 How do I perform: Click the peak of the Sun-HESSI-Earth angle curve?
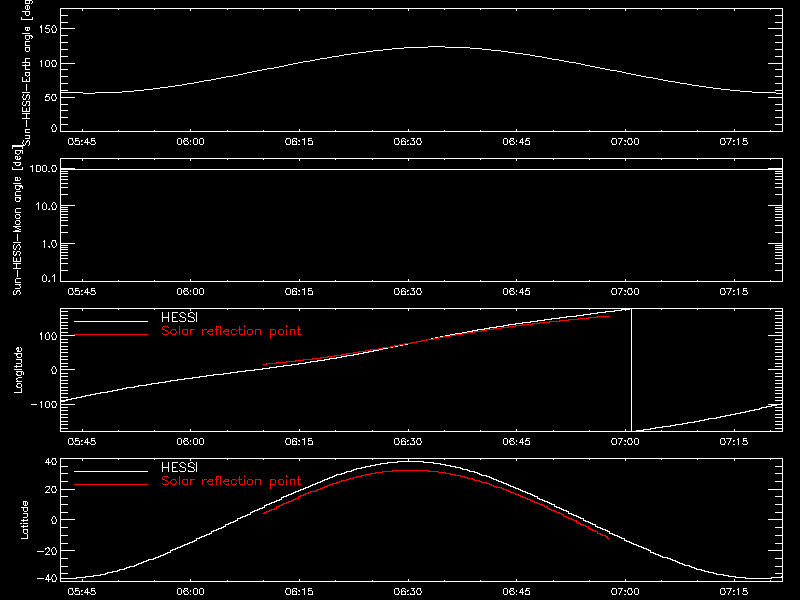tap(436, 47)
